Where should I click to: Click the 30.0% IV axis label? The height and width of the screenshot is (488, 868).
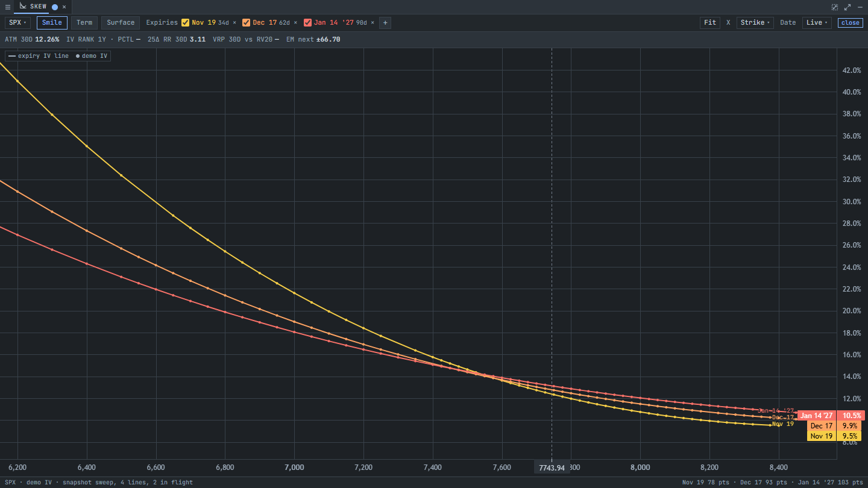tap(851, 201)
